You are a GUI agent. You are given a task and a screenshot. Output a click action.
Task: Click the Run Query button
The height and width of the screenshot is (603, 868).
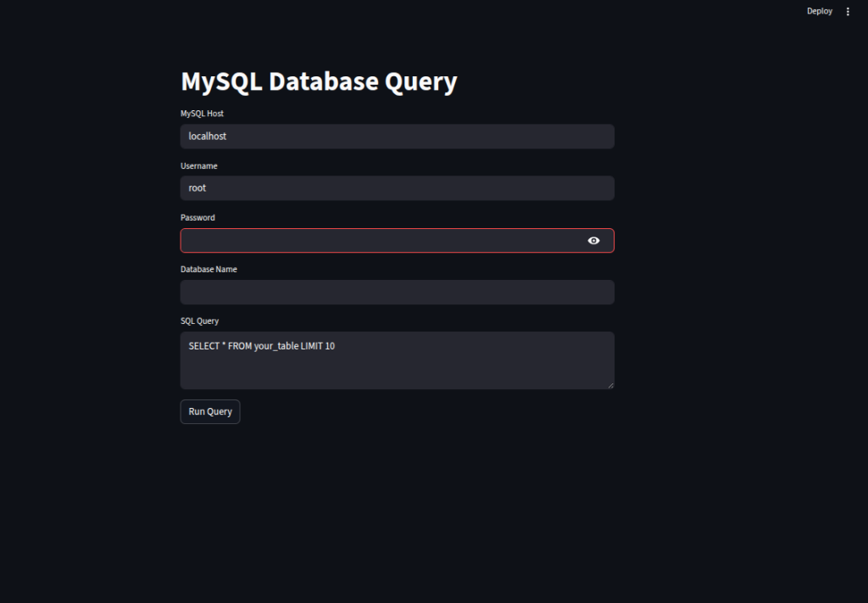pyautogui.click(x=210, y=411)
